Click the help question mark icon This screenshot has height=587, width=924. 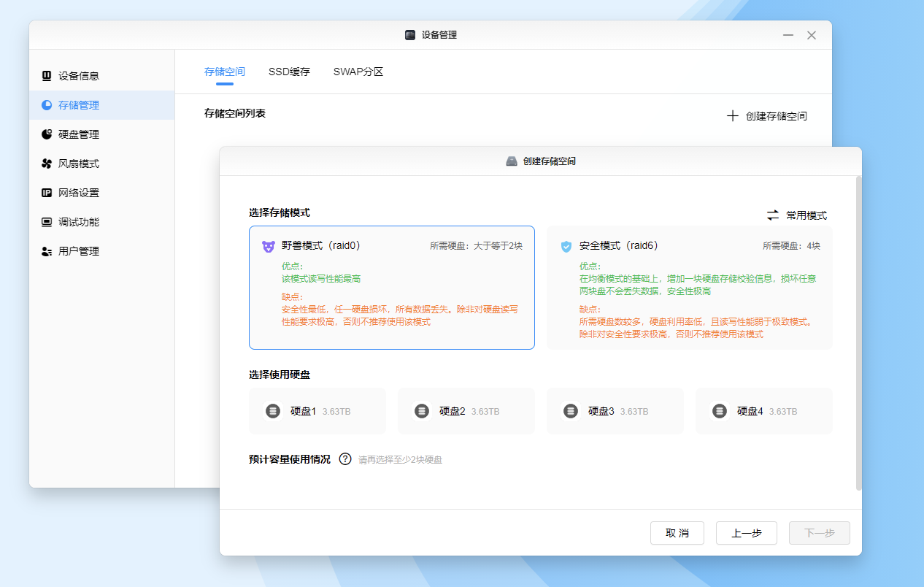coord(345,459)
